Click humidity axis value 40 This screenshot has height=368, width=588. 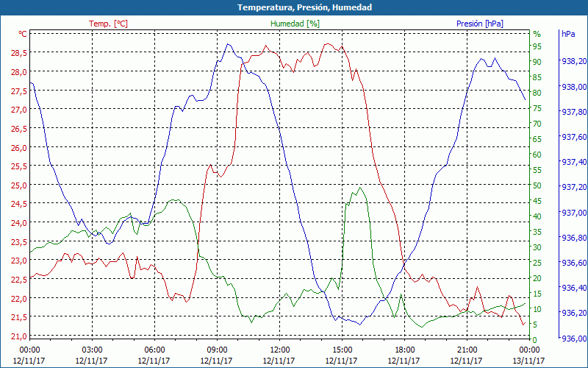point(537,216)
